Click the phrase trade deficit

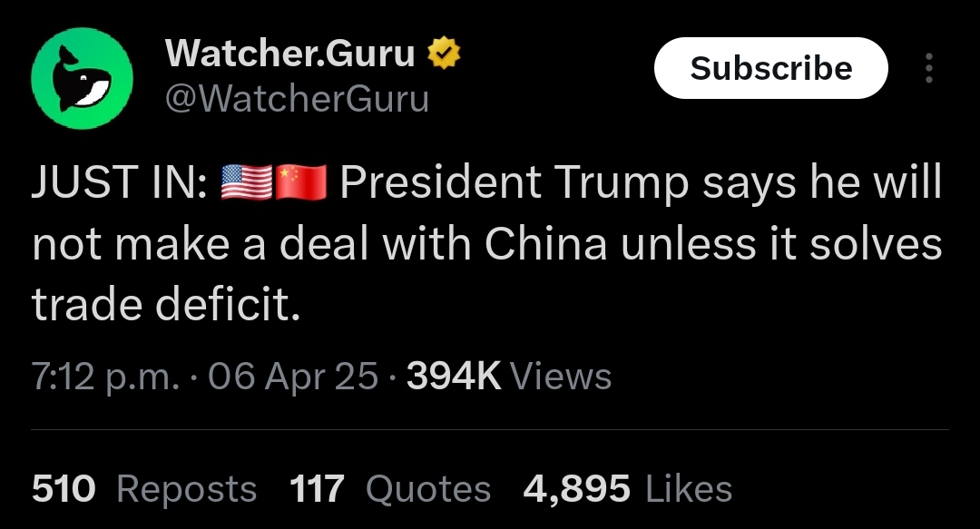click(166, 305)
